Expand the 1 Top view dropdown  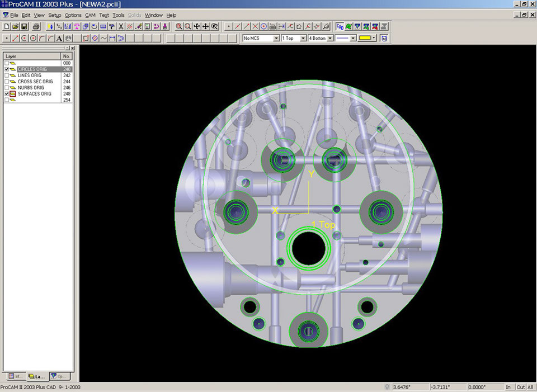303,39
